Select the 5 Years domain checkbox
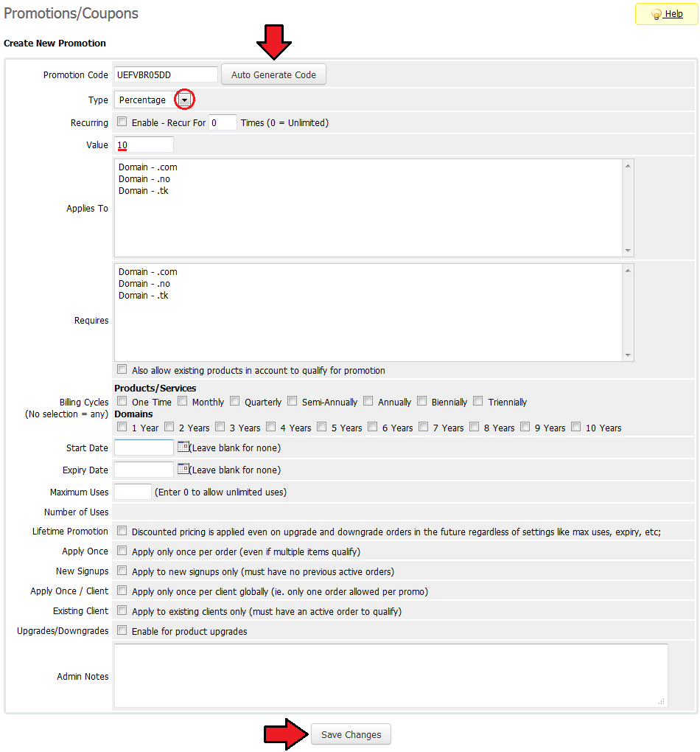Image resolution: width=700 pixels, height=752 pixels. [x=322, y=427]
